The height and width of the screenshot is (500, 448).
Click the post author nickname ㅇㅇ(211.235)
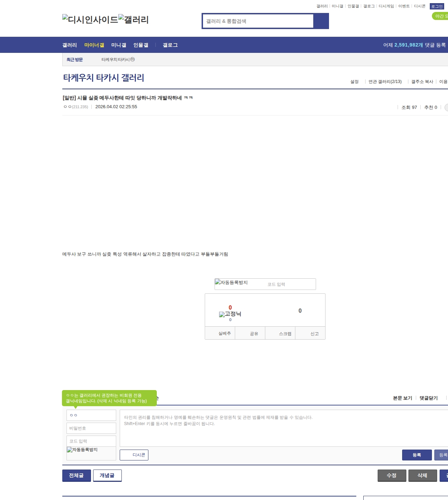pyautogui.click(x=76, y=107)
